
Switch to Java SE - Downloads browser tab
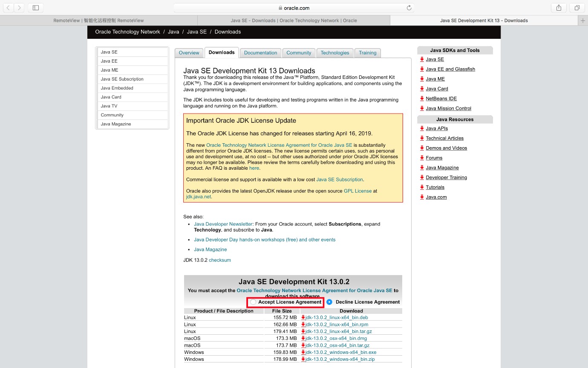click(x=294, y=20)
